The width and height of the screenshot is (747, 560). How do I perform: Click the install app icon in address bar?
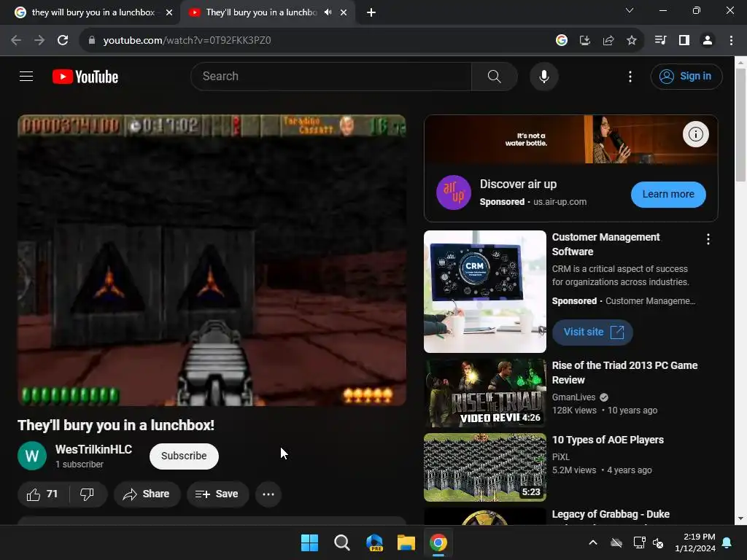tap(584, 40)
